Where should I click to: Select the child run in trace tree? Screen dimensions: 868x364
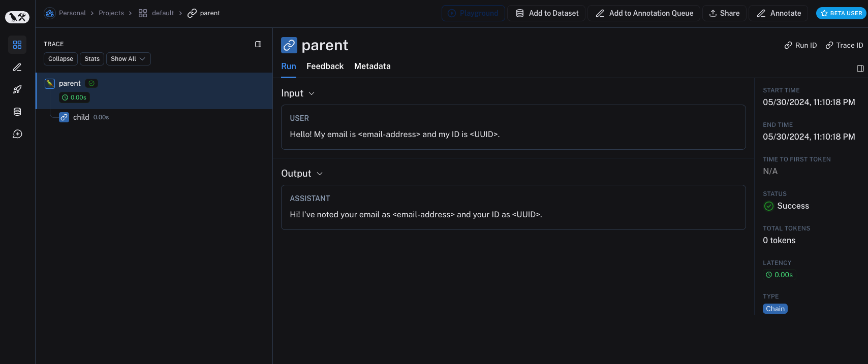coord(81,117)
